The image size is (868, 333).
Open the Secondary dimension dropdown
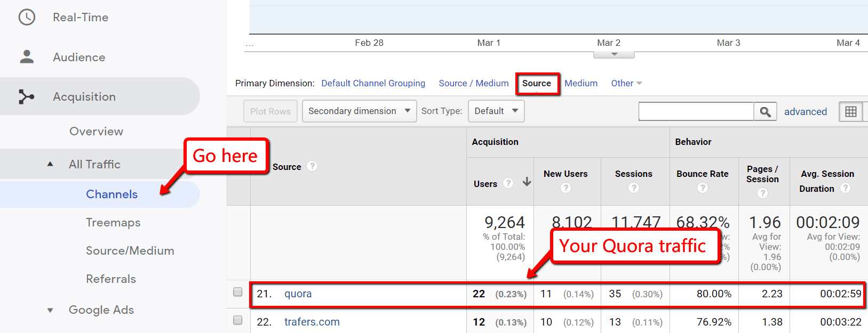359,111
